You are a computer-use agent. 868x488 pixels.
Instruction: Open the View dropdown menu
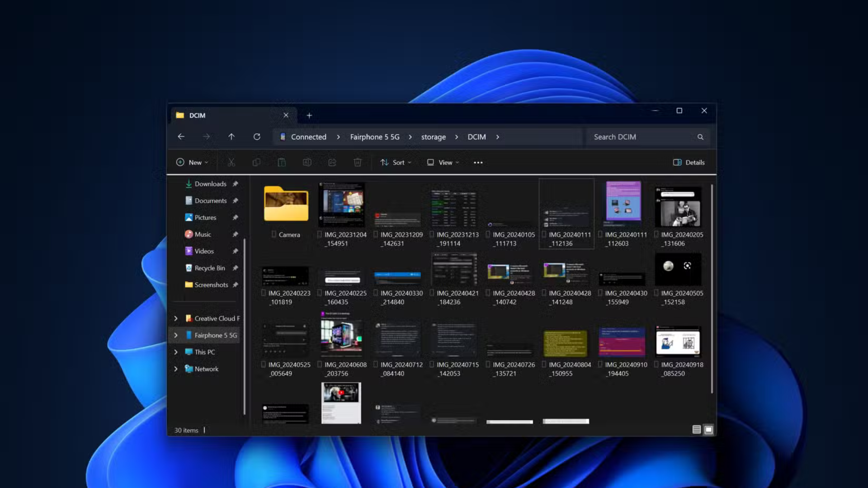(443, 162)
